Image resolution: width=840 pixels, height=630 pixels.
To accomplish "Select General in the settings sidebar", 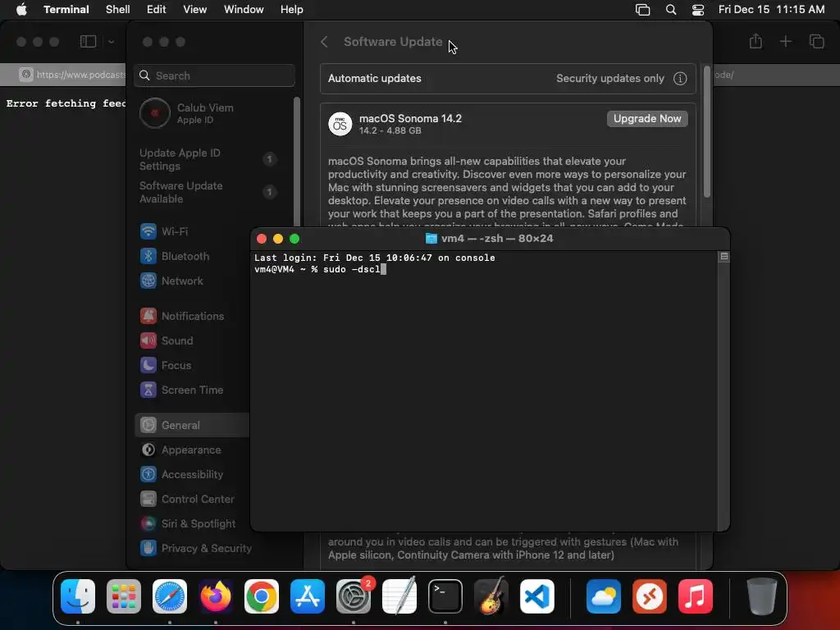I will pos(192,426).
